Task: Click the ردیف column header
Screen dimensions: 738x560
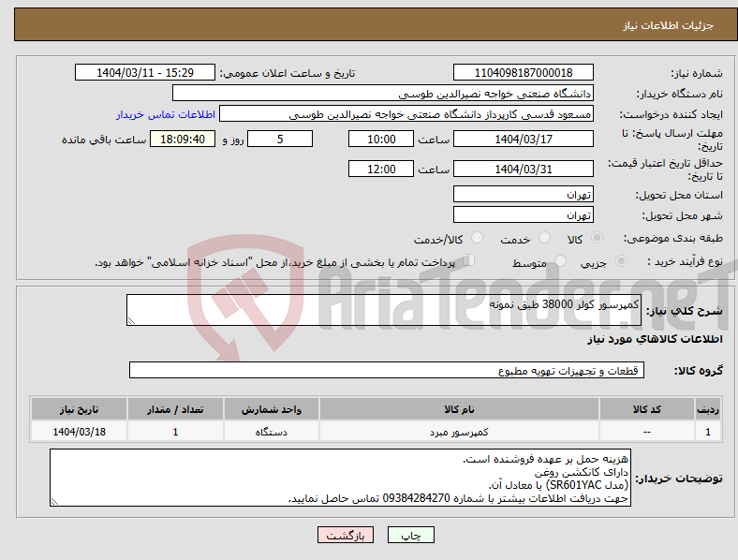Action: click(708, 409)
